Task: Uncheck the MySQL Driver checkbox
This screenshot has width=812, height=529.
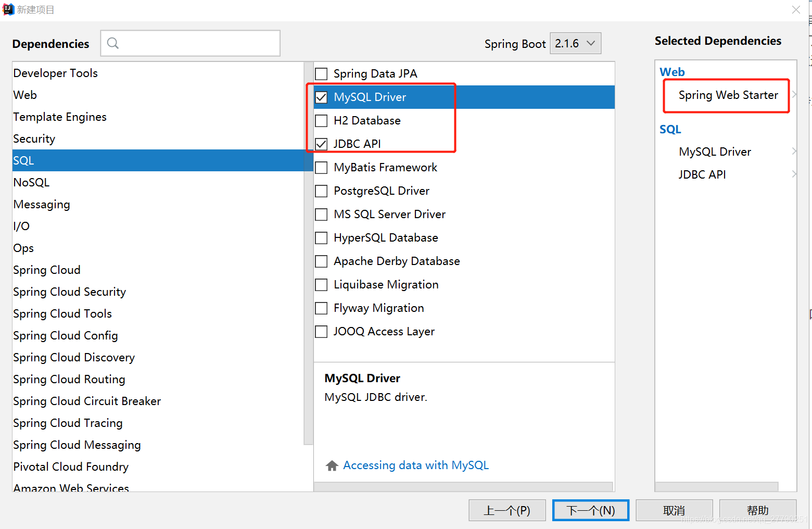Action: (322, 97)
